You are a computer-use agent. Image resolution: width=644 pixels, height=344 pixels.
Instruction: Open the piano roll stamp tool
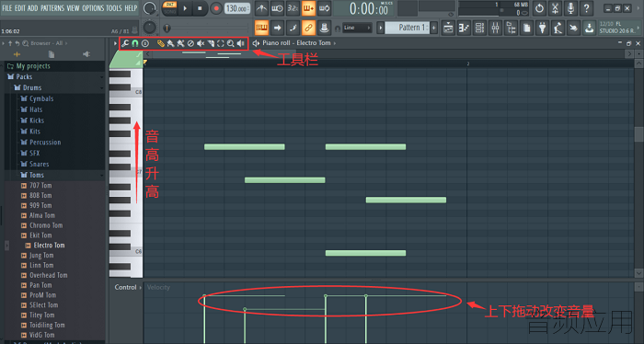[145, 43]
